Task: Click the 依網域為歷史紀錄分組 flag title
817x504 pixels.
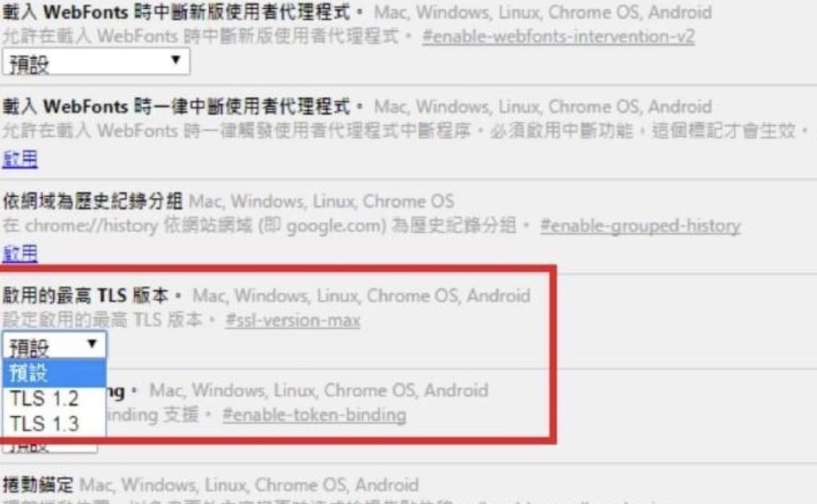Action: coord(93,201)
